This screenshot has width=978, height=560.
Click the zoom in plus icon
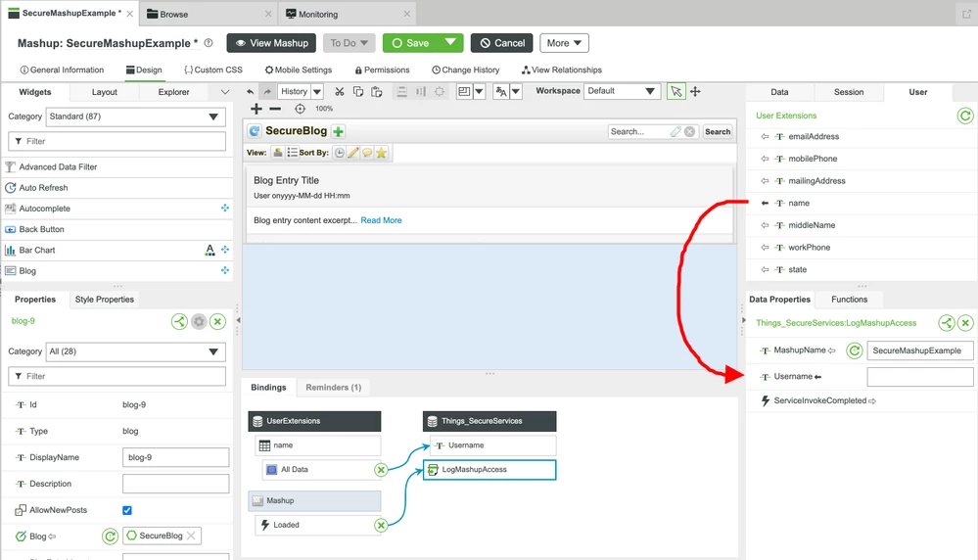256,109
